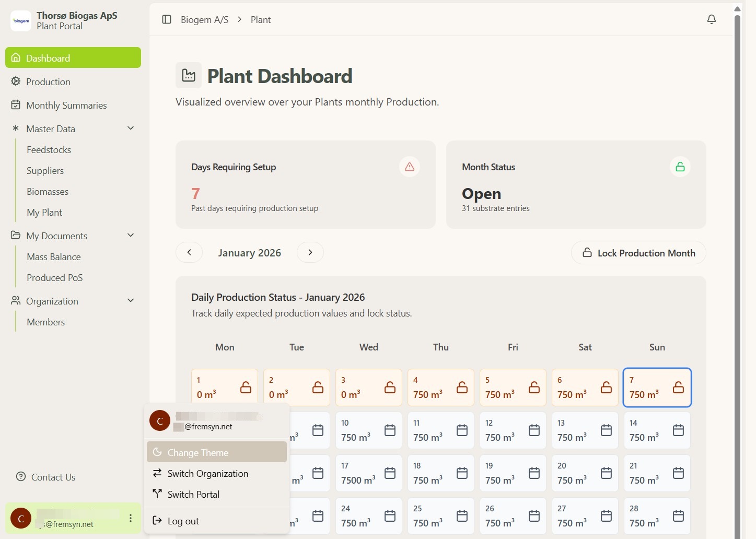Click the warning icon in Days Requiring Setup
The height and width of the screenshot is (539, 756).
coord(410,167)
